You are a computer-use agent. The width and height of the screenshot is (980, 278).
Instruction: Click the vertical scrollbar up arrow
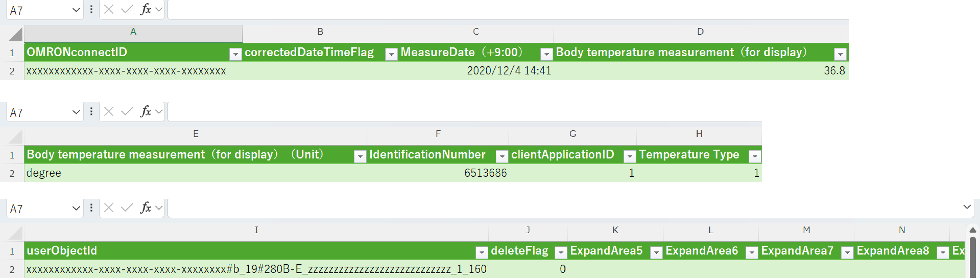point(972,230)
